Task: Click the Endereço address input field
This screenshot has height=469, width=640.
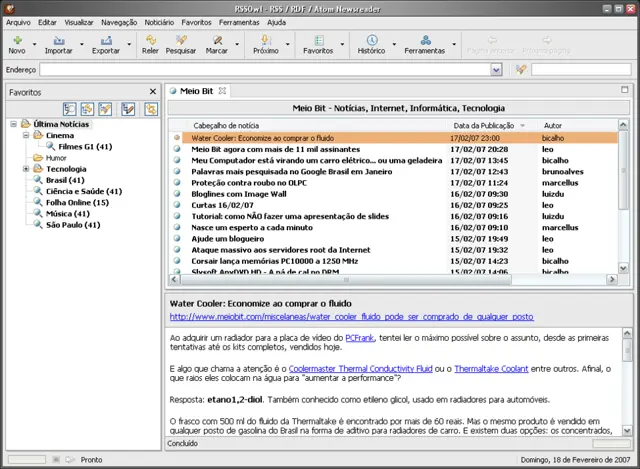Action: [x=265, y=70]
